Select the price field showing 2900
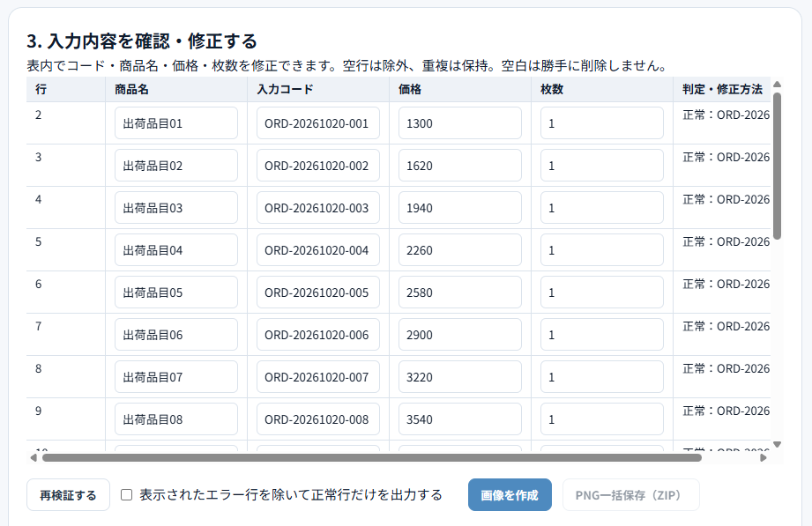This screenshot has height=526, width=812. pyautogui.click(x=460, y=335)
